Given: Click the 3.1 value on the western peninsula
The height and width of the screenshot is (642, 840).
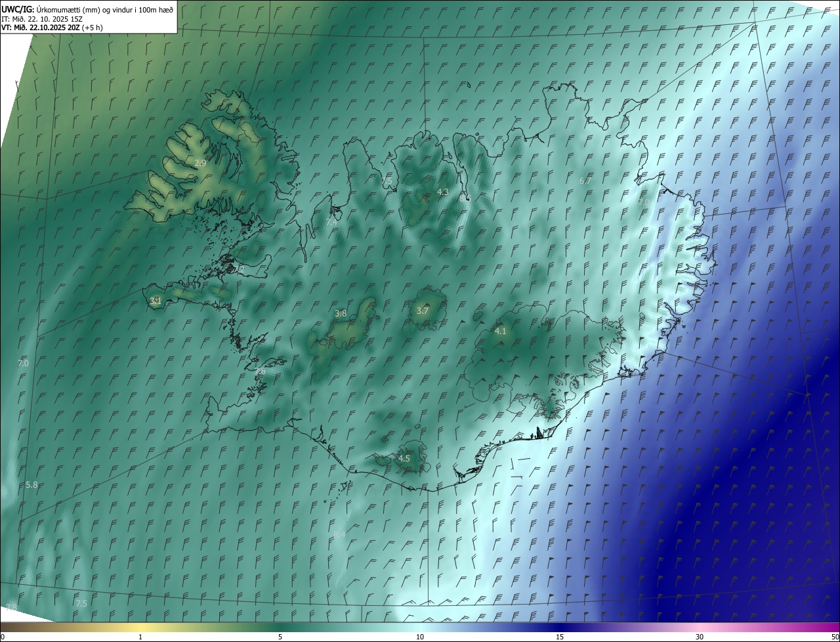Looking at the screenshot, I should [156, 301].
